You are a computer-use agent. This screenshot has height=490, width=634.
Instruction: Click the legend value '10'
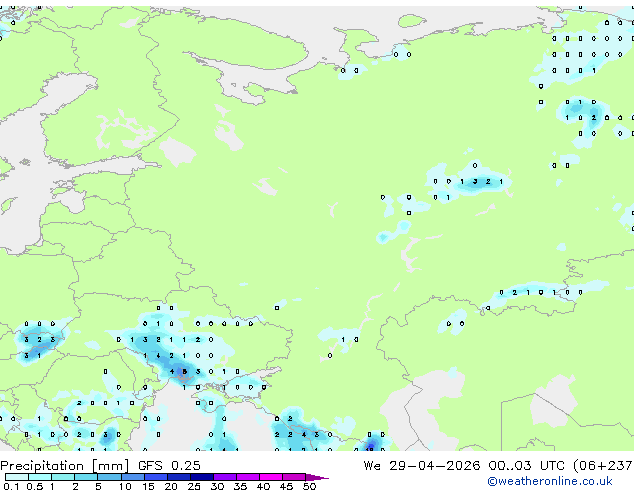[x=125, y=486]
